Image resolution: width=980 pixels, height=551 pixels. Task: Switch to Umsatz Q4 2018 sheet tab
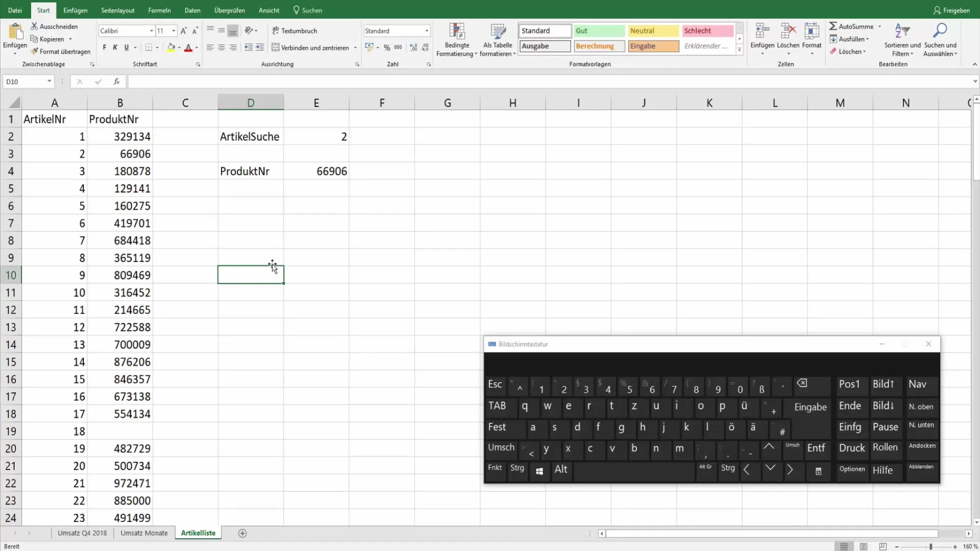click(82, 533)
